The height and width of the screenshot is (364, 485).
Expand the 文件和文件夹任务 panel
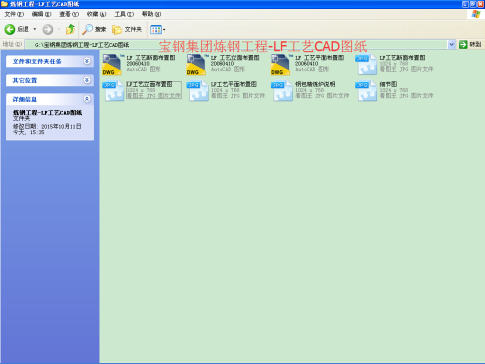click(x=87, y=61)
